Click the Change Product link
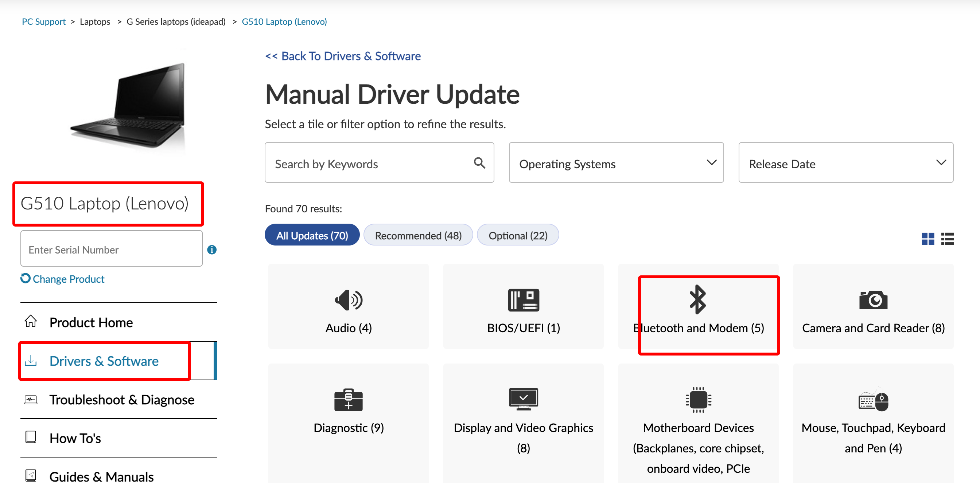This screenshot has width=980, height=483. pos(69,279)
